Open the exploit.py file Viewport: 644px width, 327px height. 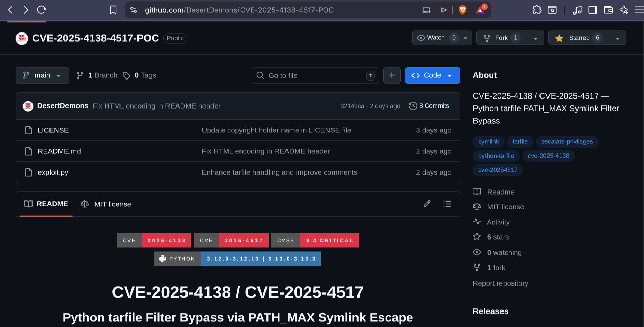(x=53, y=172)
